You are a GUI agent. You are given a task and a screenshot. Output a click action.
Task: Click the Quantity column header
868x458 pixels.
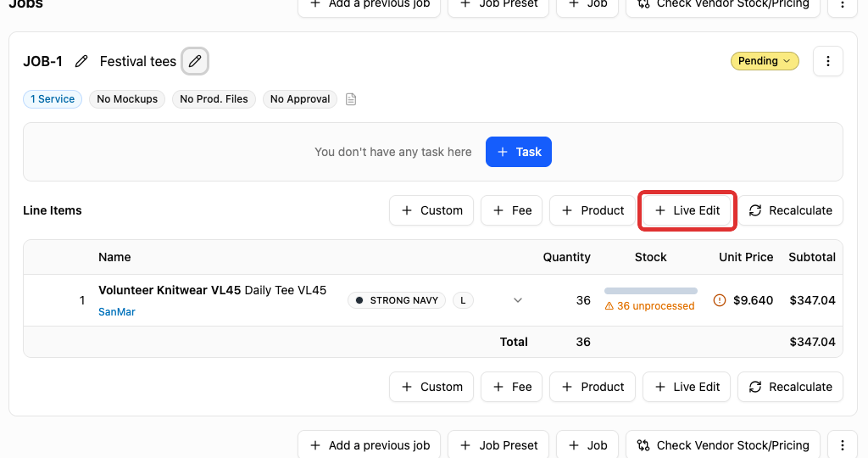[566, 257]
